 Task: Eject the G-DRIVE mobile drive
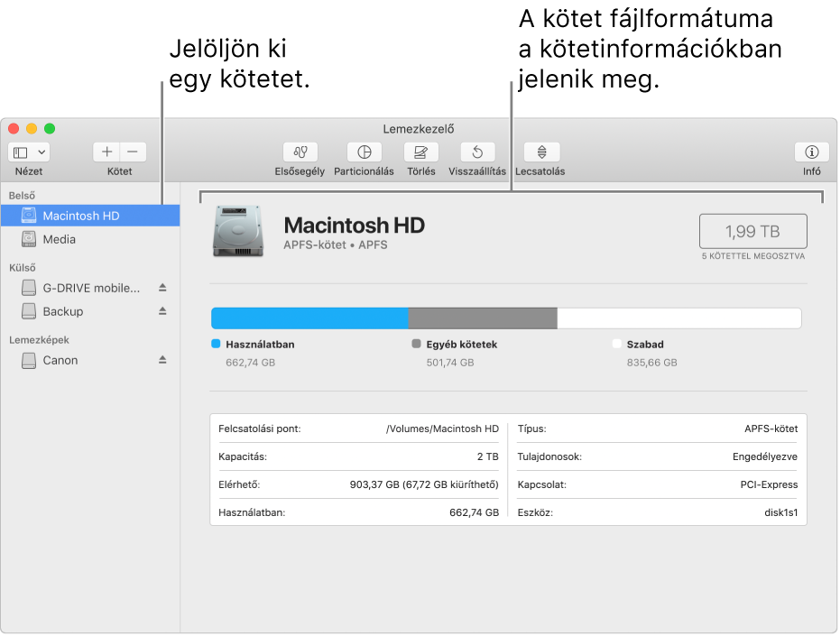click(162, 288)
